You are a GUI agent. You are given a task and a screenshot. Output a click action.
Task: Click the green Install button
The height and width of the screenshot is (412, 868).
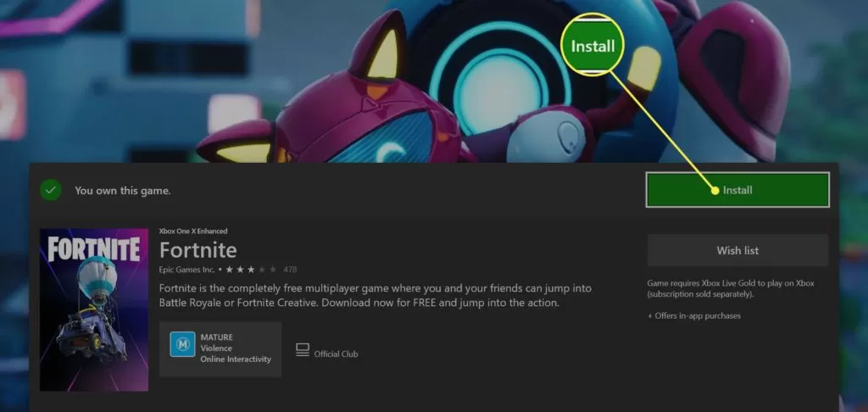point(737,190)
